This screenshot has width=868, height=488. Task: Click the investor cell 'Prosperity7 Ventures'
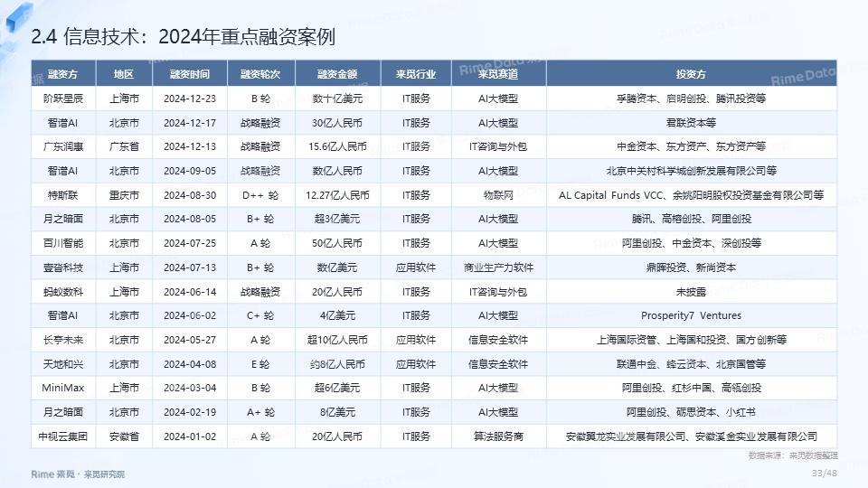click(x=691, y=316)
